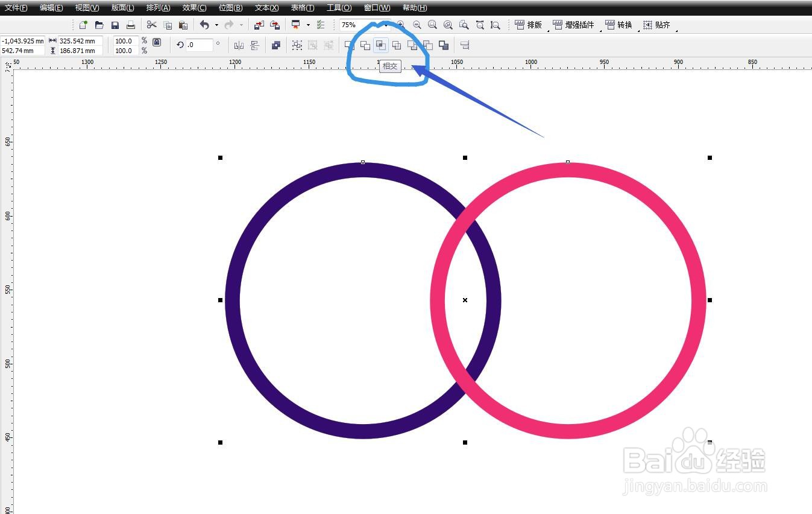Click the Create Boundary icon
812x514 pixels.
[443, 45]
